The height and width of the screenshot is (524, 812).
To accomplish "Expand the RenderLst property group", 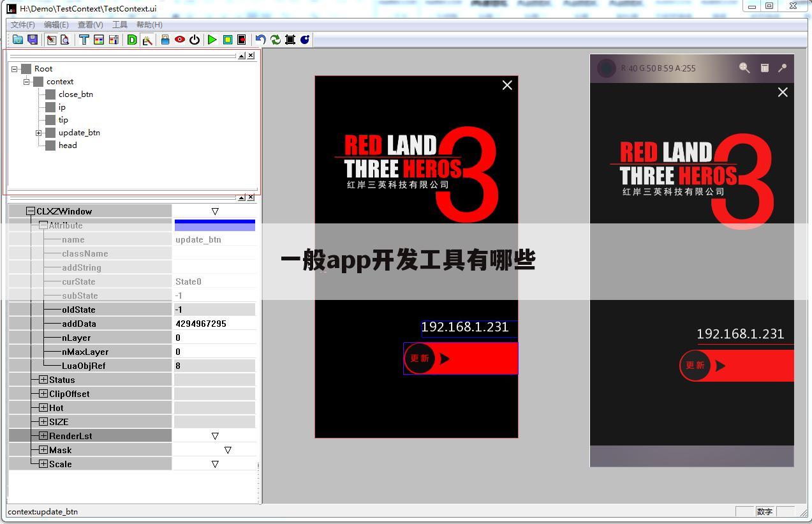I will [x=43, y=436].
